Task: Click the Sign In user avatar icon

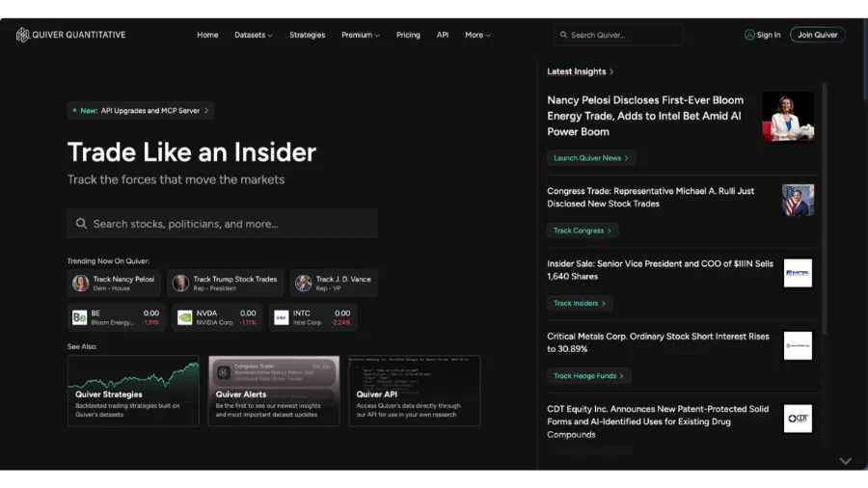Action: point(749,35)
